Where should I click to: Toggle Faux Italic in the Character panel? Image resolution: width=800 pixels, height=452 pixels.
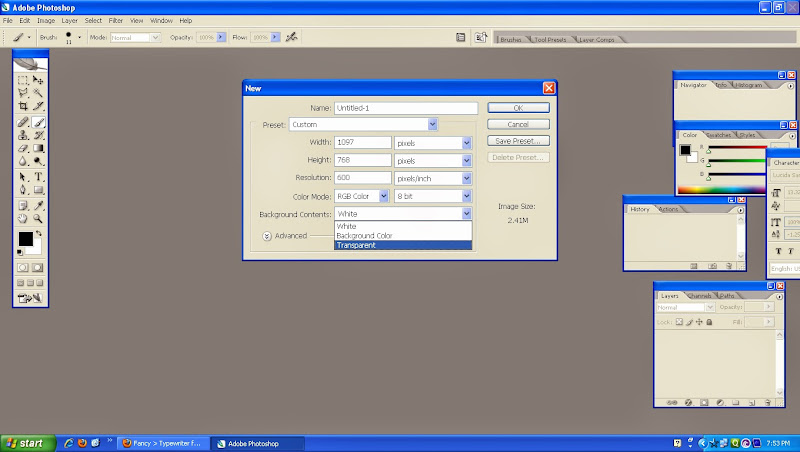point(790,251)
